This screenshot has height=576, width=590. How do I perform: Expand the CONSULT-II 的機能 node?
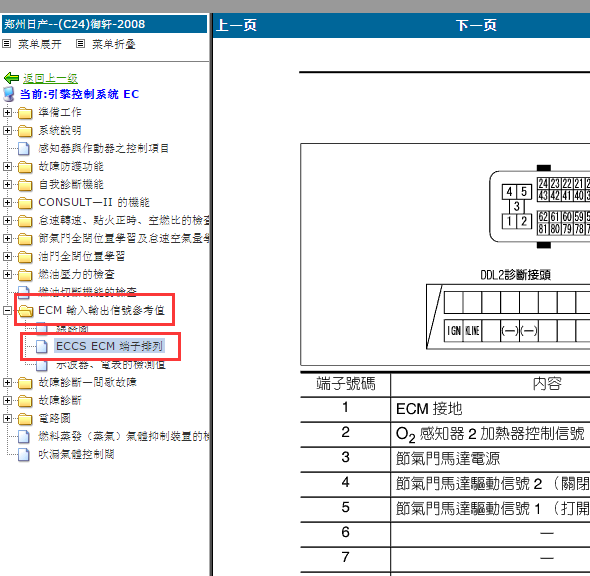point(7,202)
